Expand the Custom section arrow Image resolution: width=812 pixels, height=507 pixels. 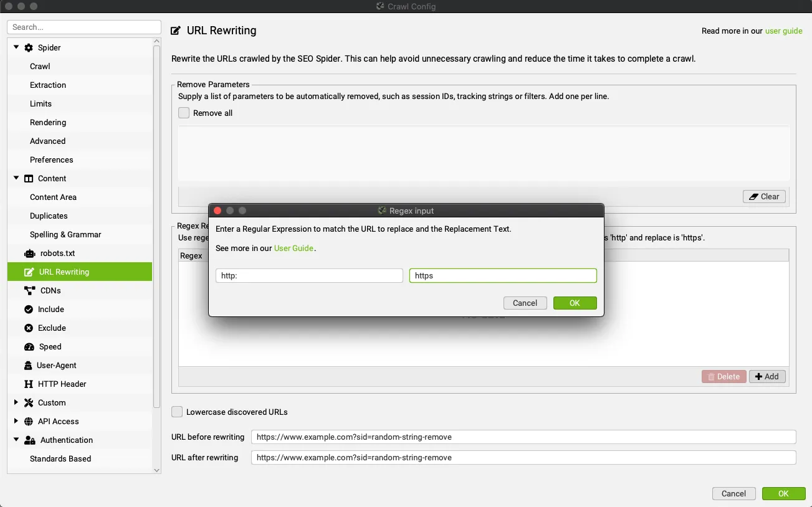[16, 402]
